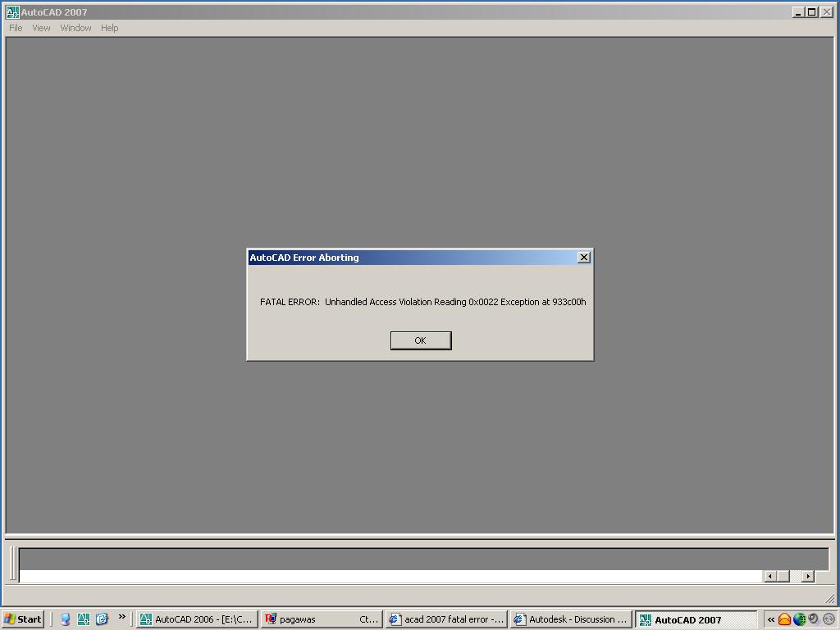Click the Show Desktop quick launch icon
840x630 pixels.
[x=66, y=619]
